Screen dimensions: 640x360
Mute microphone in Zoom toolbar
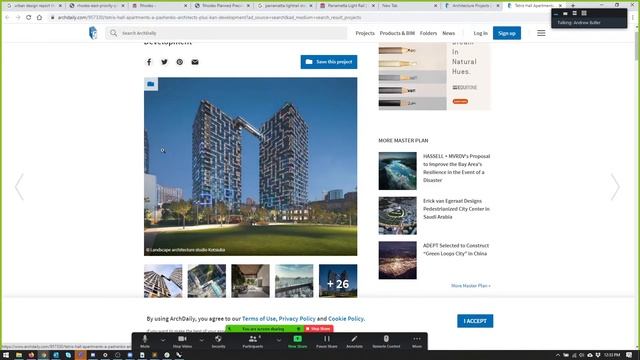[145, 342]
